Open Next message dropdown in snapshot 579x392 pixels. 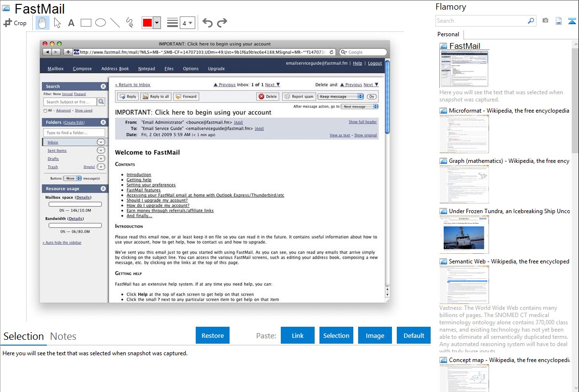coord(359,106)
